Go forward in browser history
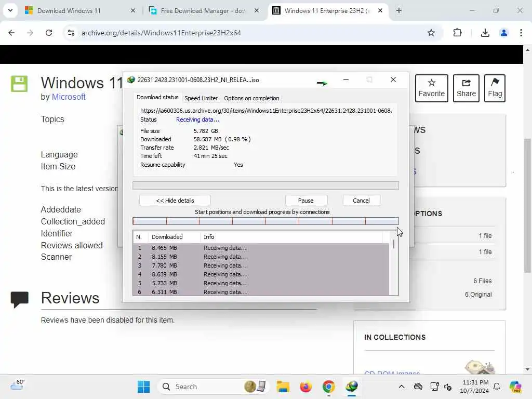This screenshot has width=532, height=399. pos(30,33)
